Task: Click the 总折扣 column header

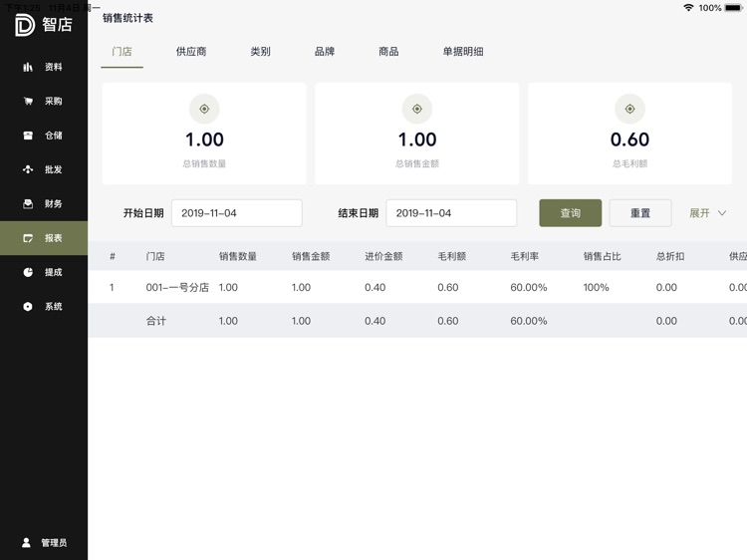Action: (x=670, y=256)
